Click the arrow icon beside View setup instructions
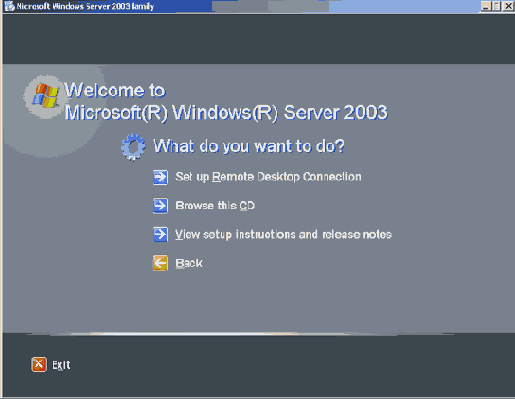 point(160,234)
